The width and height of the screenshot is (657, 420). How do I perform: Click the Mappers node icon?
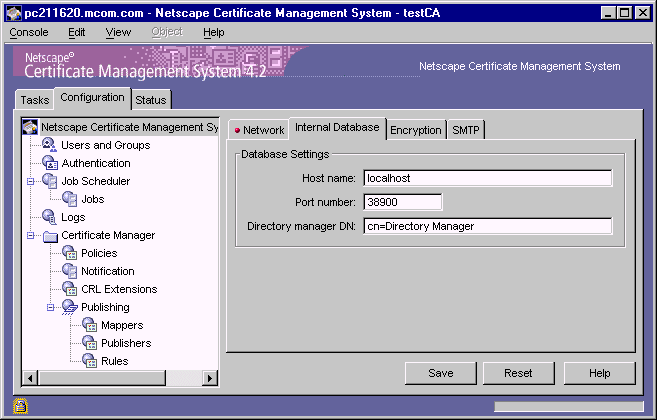point(90,325)
